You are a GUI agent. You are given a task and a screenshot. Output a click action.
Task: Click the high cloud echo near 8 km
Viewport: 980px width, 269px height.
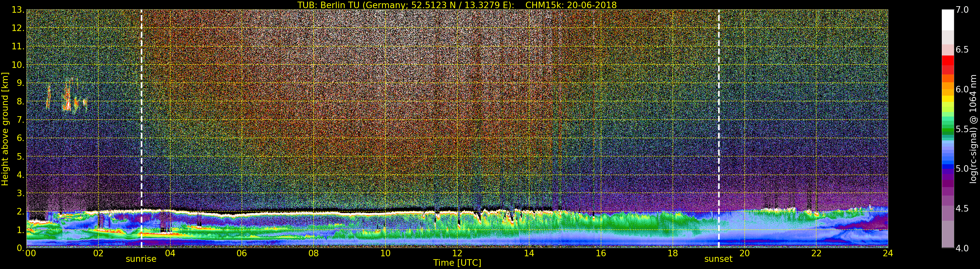click(67, 100)
